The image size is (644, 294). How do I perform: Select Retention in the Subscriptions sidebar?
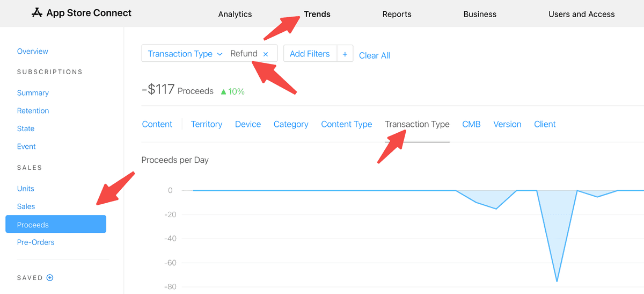pyautogui.click(x=33, y=111)
